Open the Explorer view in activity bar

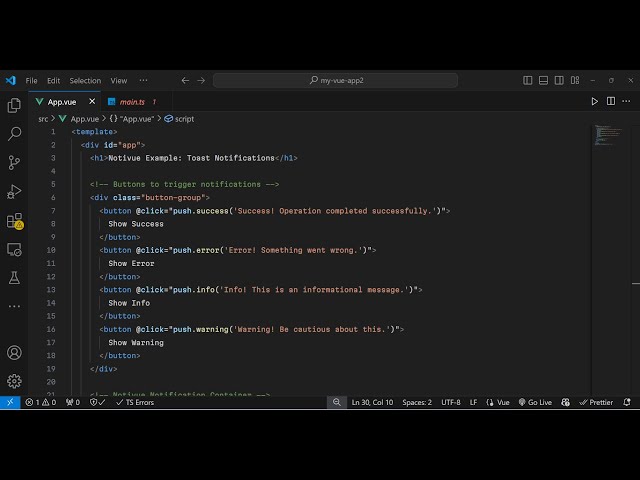pos(14,105)
